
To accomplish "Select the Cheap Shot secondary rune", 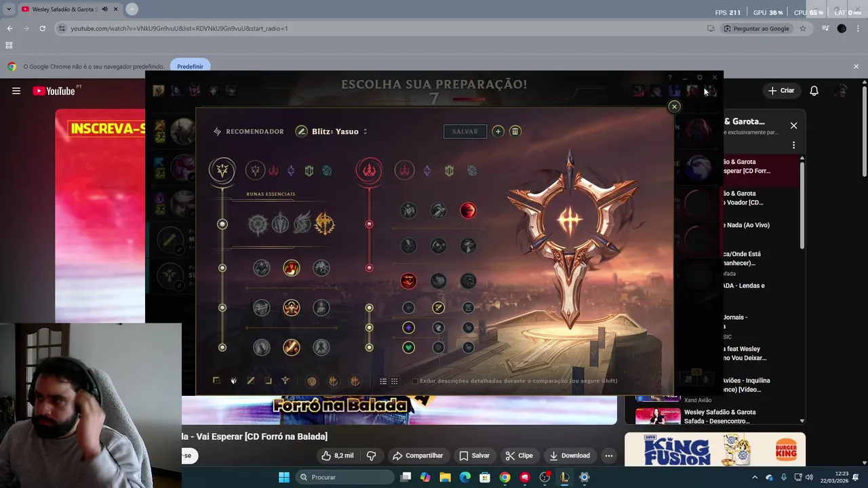I will click(408, 211).
